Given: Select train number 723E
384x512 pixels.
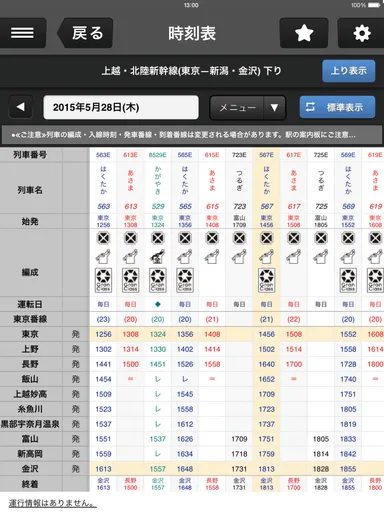Looking at the screenshot, I should (x=239, y=155).
